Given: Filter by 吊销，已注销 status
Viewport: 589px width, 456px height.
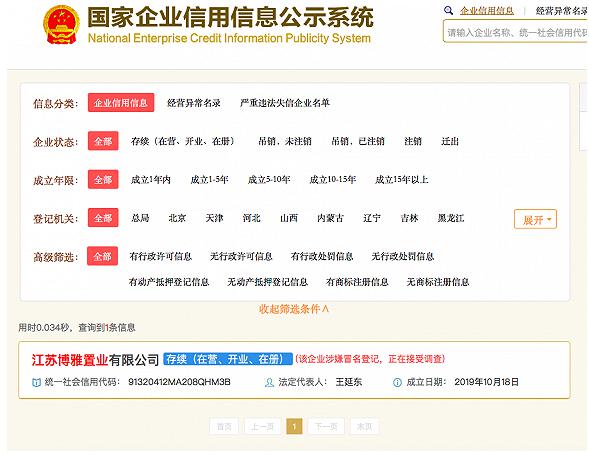Looking at the screenshot, I should point(358,141).
